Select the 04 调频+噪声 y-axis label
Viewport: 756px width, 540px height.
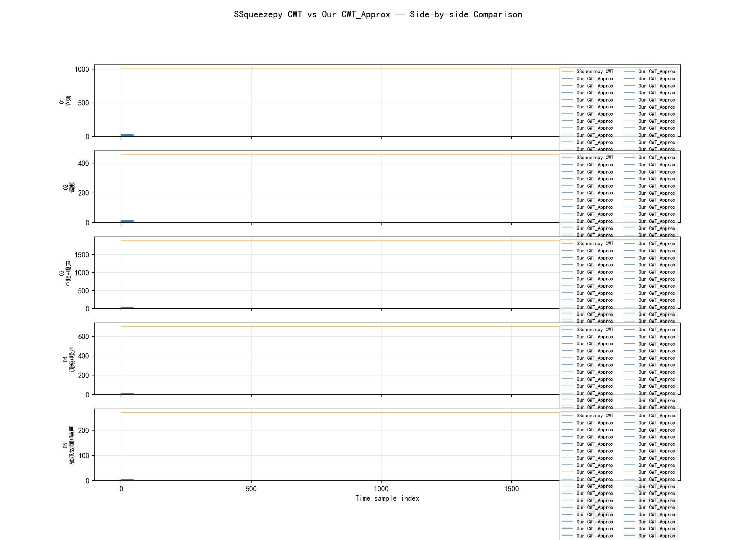click(69, 359)
